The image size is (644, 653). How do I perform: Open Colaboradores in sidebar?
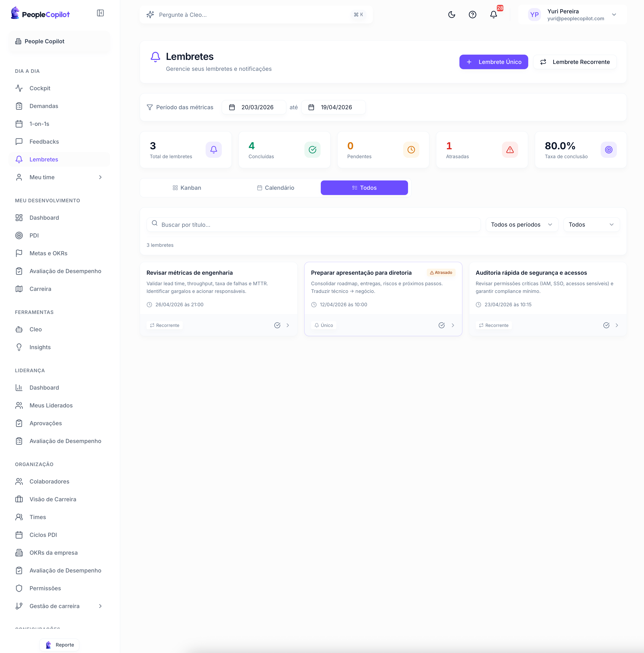point(59,481)
